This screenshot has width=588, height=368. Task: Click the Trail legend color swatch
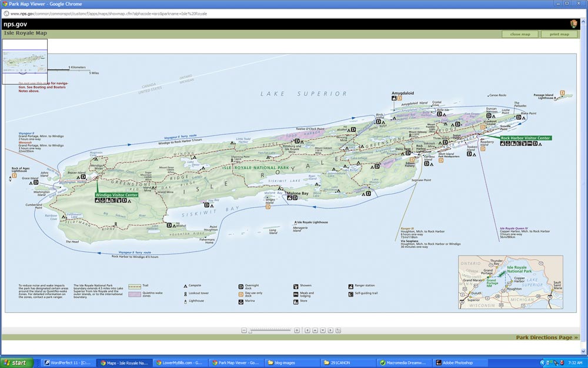point(135,287)
